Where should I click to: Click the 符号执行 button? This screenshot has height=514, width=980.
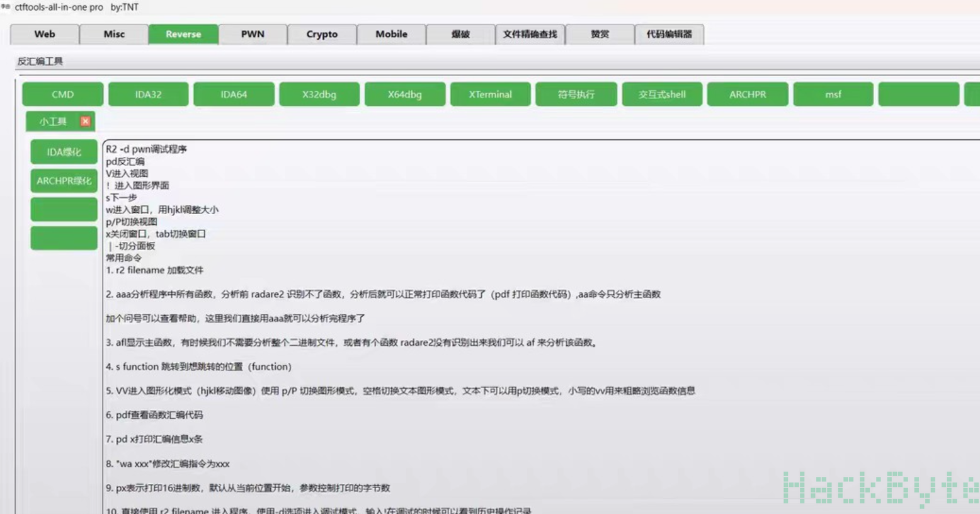pos(576,94)
